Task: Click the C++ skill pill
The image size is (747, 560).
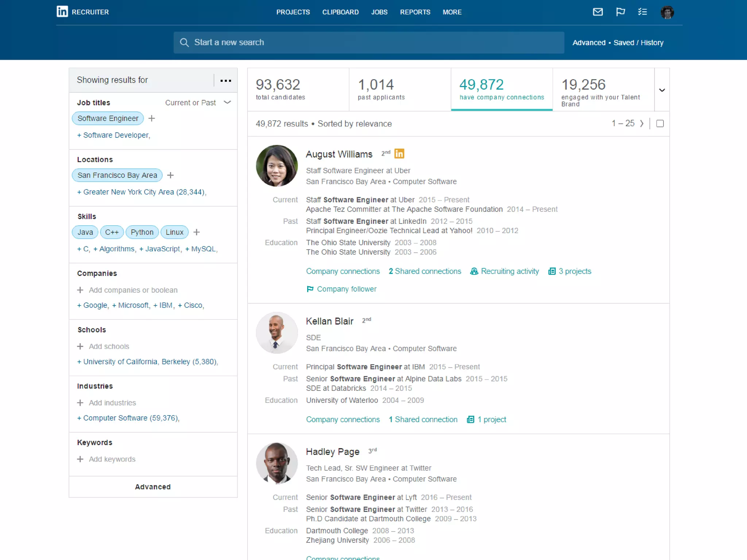Action: [112, 232]
